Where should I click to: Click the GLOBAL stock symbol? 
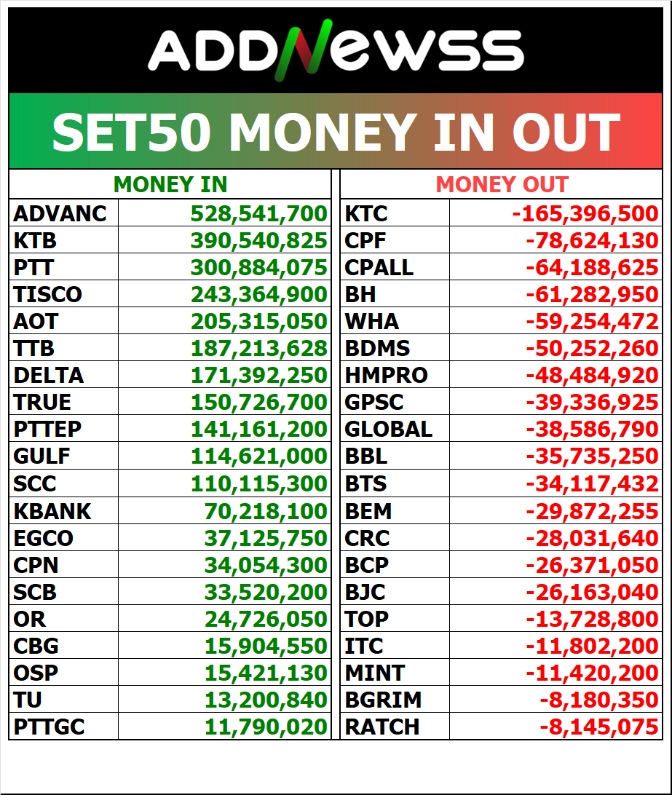[388, 430]
